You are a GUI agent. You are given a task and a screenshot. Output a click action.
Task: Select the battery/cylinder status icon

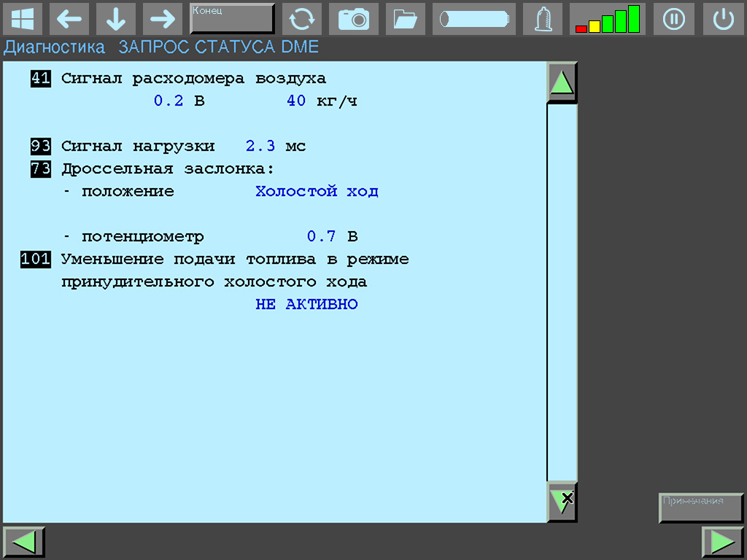click(x=473, y=19)
